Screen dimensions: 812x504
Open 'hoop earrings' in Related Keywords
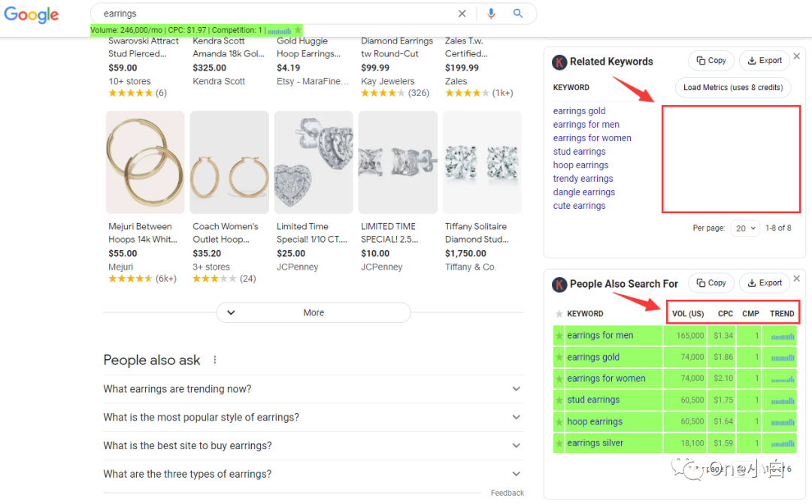pyautogui.click(x=580, y=164)
